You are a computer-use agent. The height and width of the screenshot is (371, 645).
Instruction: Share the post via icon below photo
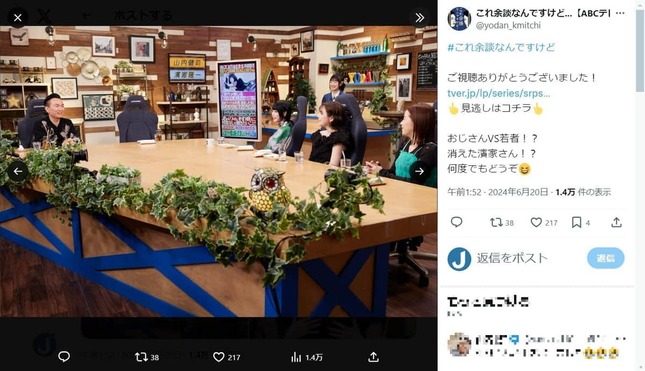pos(374,357)
